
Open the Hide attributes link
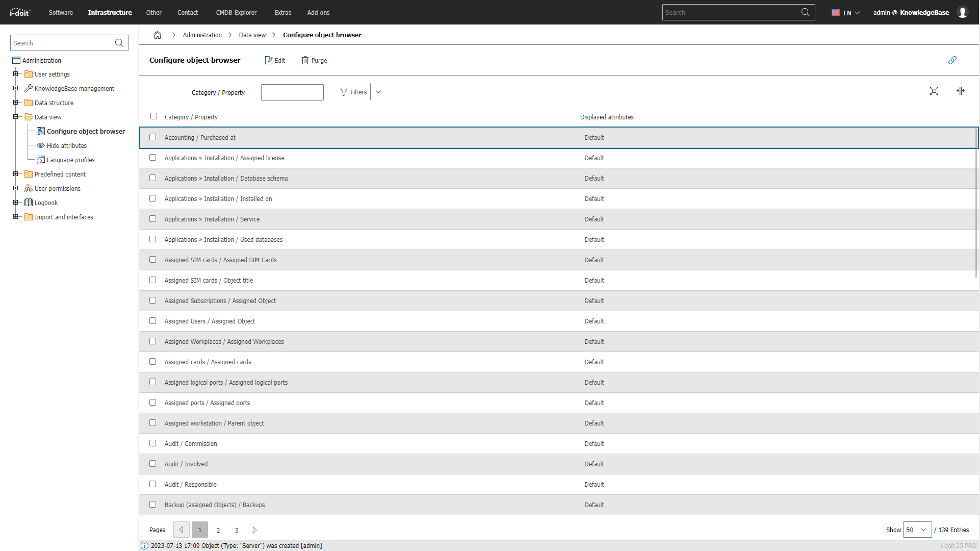click(x=67, y=145)
